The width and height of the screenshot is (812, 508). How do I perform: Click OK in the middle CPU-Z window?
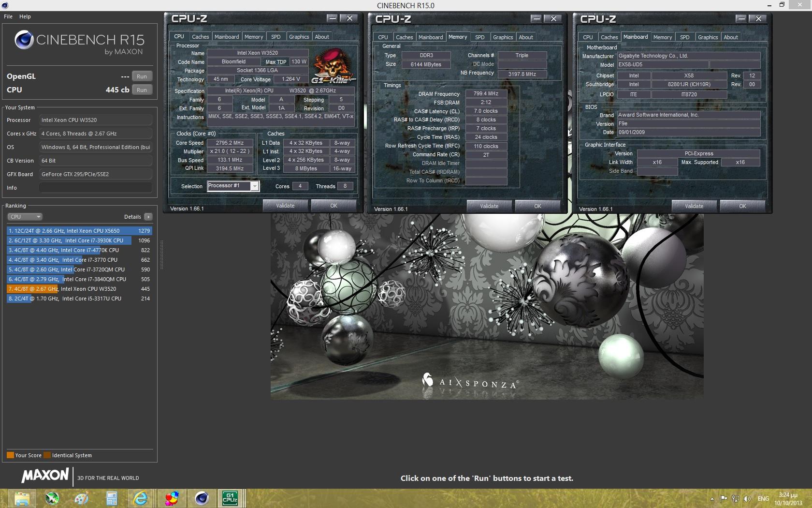[x=537, y=206]
